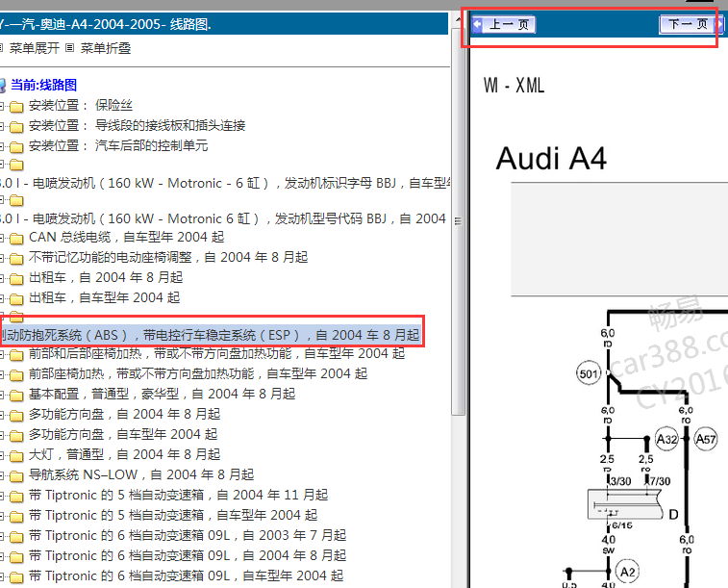728x588 pixels.
Task: Click the left panel vertical scrollbar thumb
Action: pyautogui.click(x=458, y=220)
